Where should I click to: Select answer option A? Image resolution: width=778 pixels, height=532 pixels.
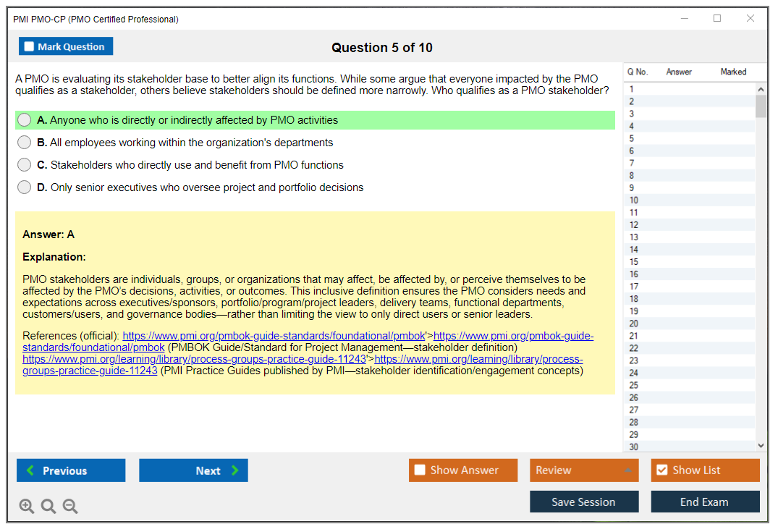point(24,119)
